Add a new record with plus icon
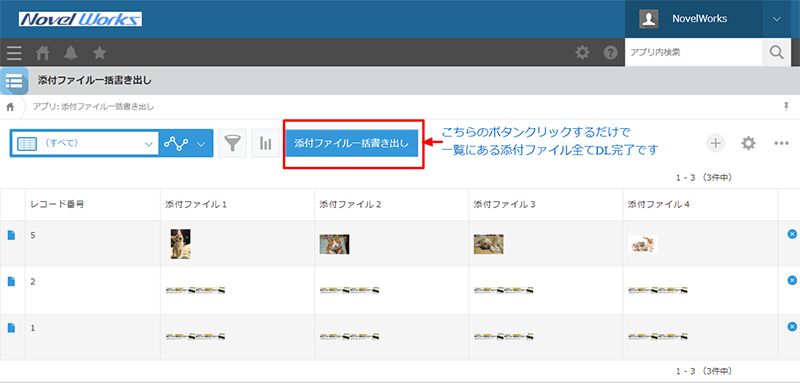800x383 pixels. tap(715, 143)
